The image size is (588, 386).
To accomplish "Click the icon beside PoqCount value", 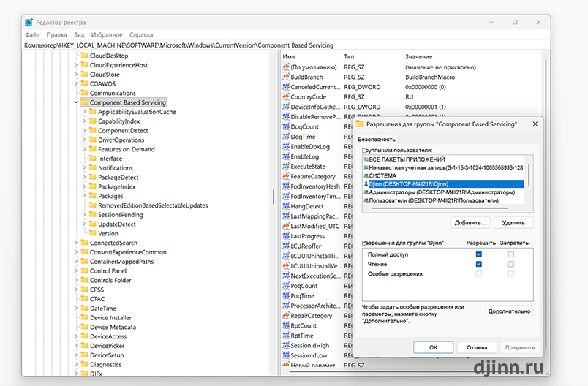I will (286, 286).
